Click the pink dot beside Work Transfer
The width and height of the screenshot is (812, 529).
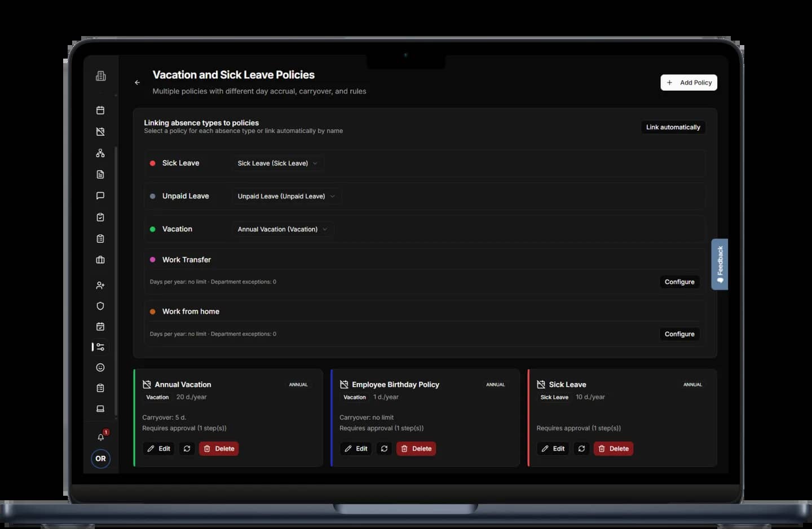(152, 260)
